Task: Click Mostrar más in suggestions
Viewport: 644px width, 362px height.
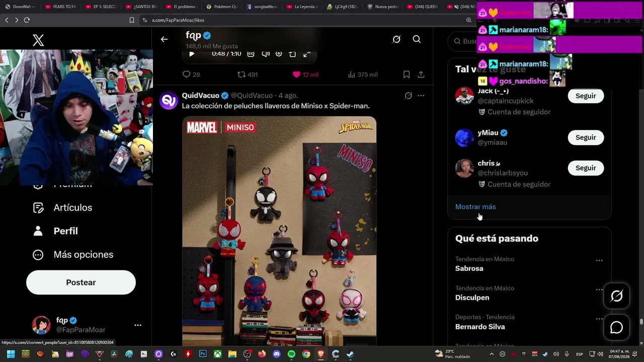Action: coord(475,207)
